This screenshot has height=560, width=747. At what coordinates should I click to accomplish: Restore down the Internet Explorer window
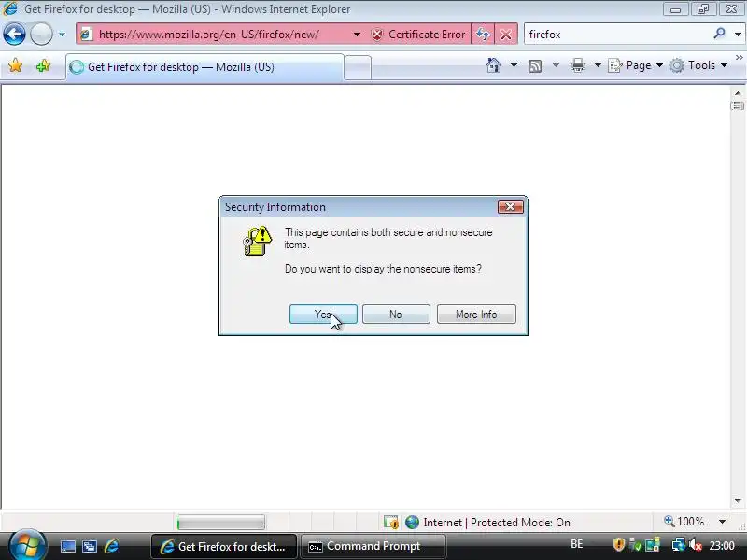(703, 9)
